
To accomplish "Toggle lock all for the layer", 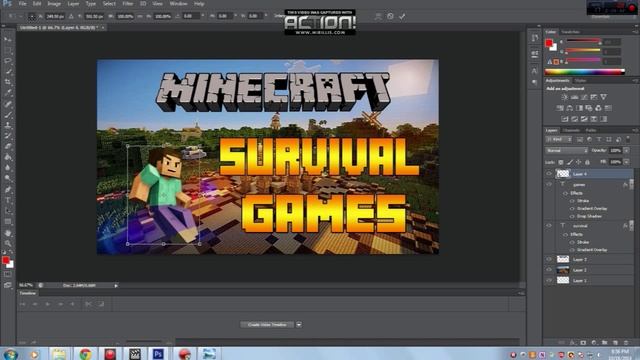I will [587, 162].
